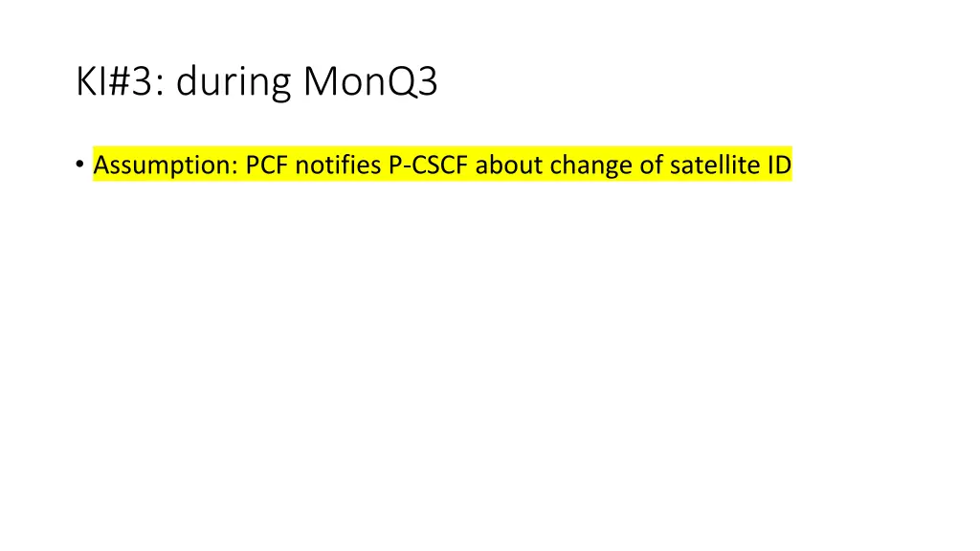Click the hyphen in "P-CSCF"
Screen dimensions: 980x551
(406, 167)
